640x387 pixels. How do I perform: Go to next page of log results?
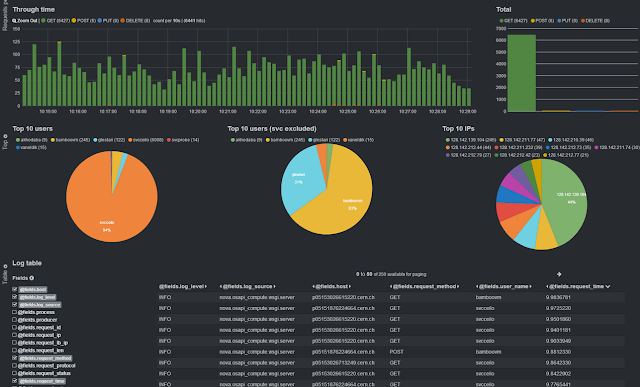click(559, 274)
